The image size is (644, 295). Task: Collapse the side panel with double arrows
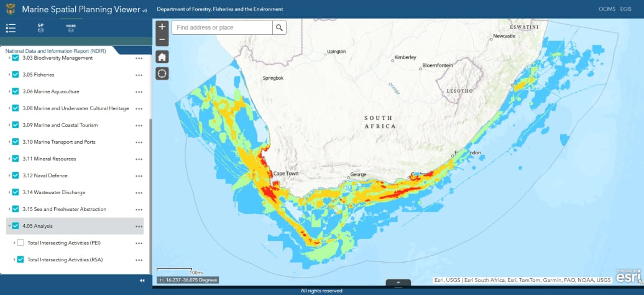click(x=142, y=280)
